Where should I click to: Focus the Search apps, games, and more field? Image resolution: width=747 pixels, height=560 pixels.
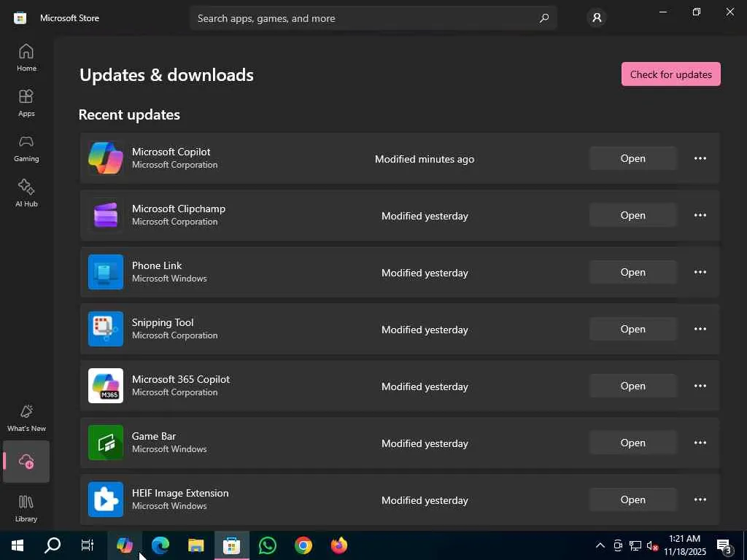click(373, 18)
